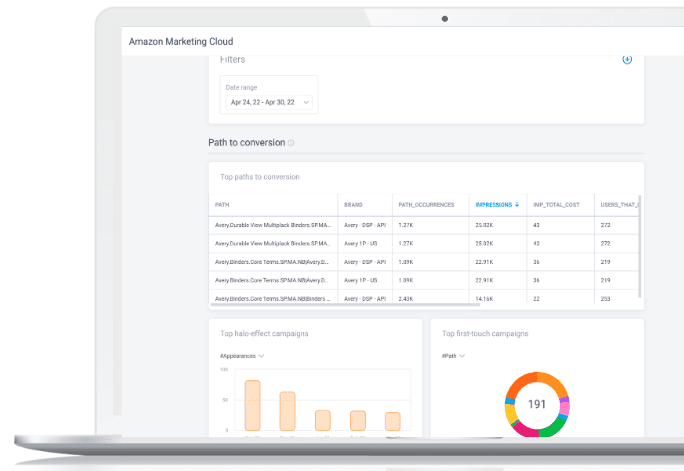
Task: Click Top halo-effect campaigns heading
Action: click(264, 334)
